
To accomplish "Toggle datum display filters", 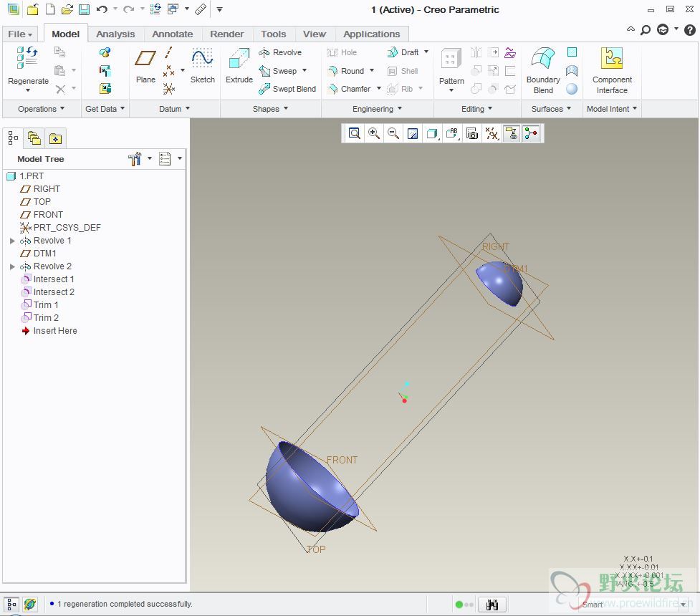I will [492, 133].
